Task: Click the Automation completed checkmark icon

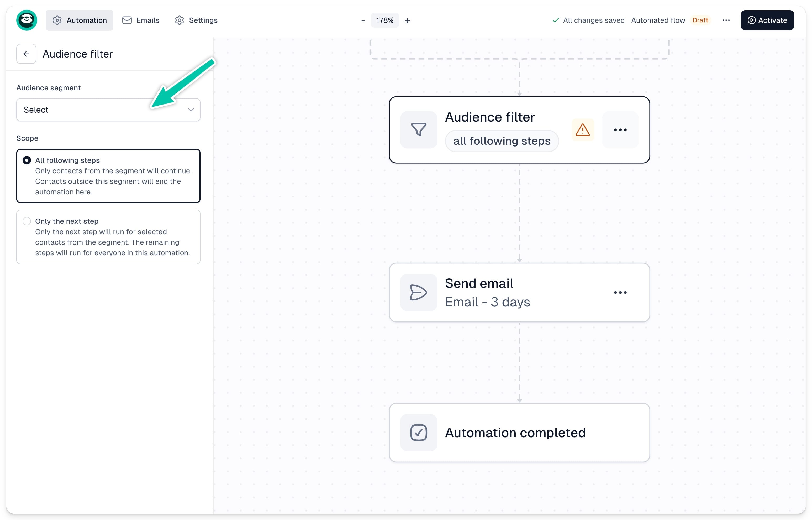Action: [419, 433]
